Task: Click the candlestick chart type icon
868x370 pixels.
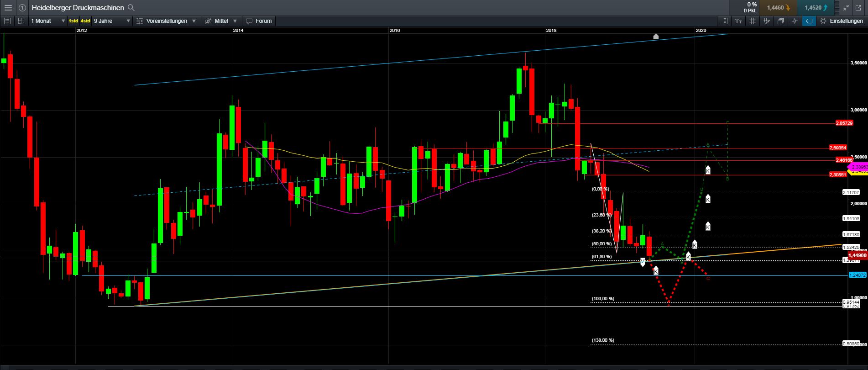Action: coord(208,21)
